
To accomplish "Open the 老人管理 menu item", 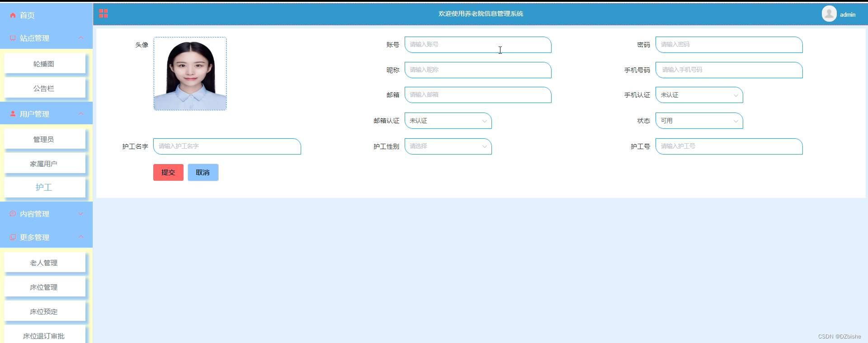I will (x=45, y=263).
